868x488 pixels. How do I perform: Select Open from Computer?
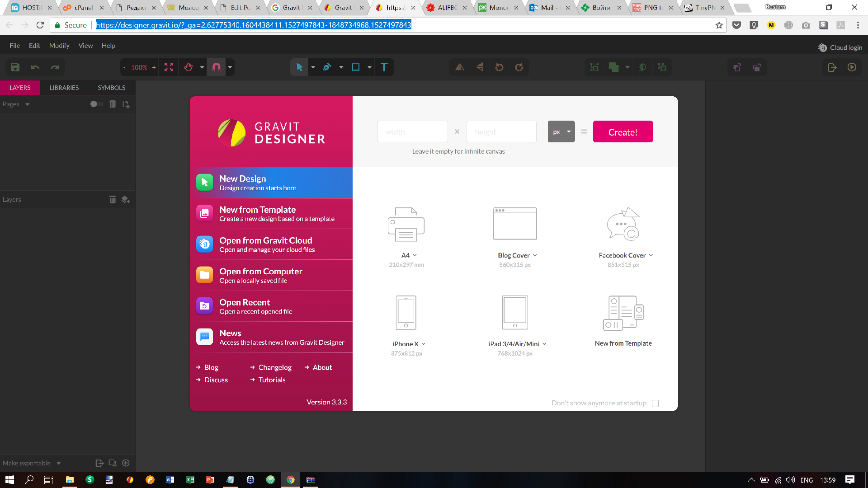[271, 275]
